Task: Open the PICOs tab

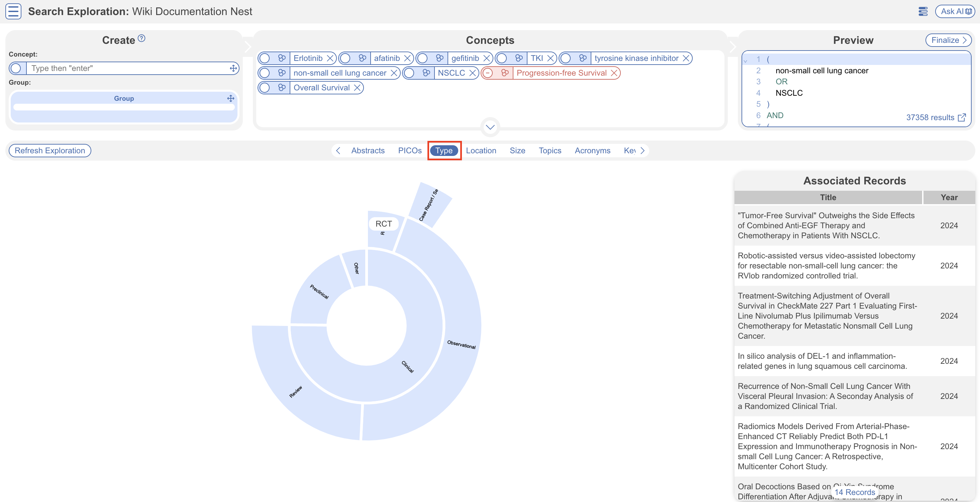Action: coord(410,151)
